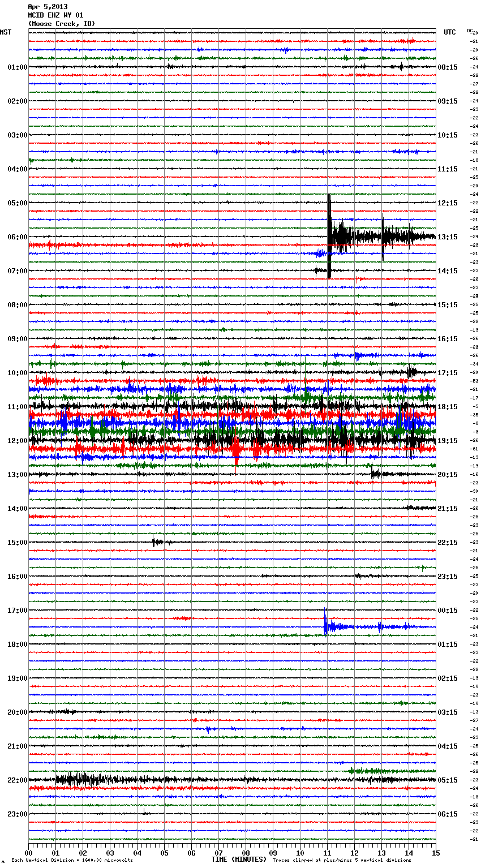
Task: Select the small black spike on 15:00 trace
Action: coord(153,542)
